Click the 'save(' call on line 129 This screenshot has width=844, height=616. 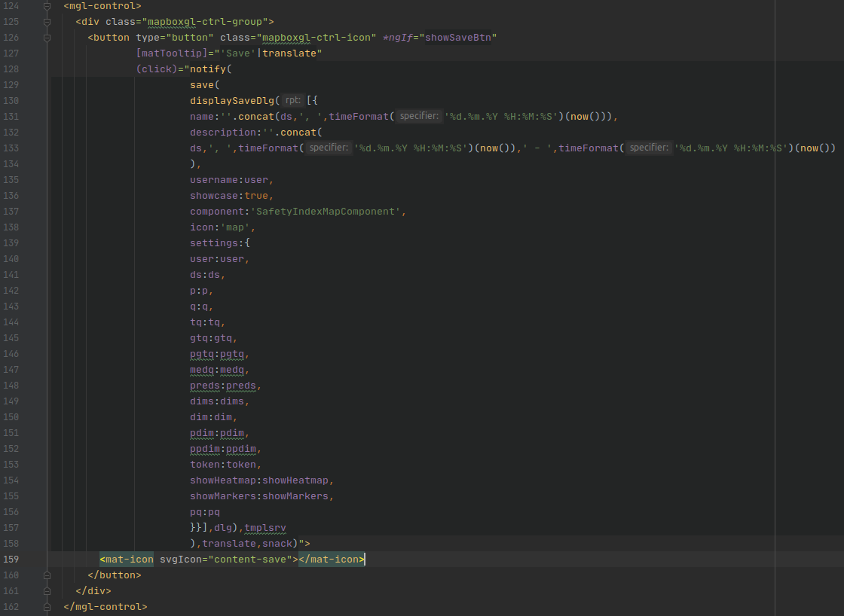[x=205, y=85]
